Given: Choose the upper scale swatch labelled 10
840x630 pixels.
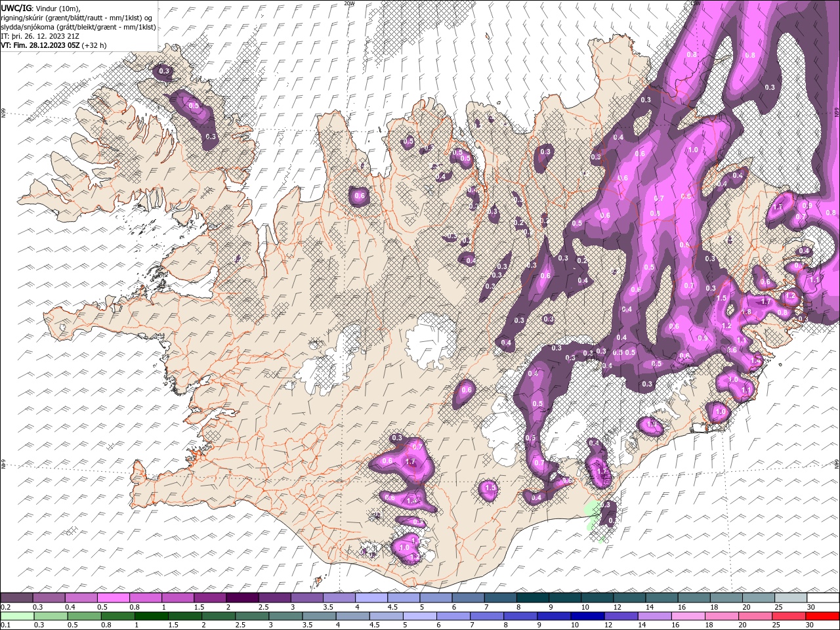Looking at the screenshot, I should coord(597,598).
